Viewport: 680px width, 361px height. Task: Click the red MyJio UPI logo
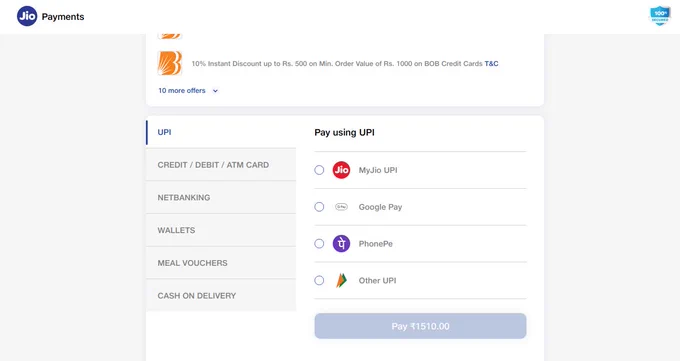point(341,170)
